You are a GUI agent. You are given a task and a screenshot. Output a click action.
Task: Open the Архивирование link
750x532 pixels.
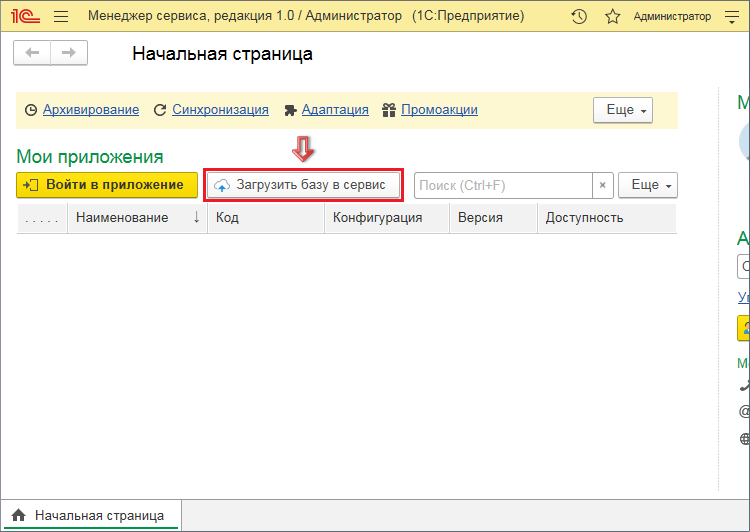click(91, 110)
